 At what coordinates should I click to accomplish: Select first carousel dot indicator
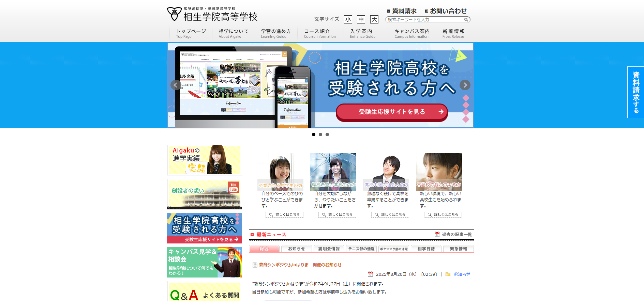coord(314,134)
